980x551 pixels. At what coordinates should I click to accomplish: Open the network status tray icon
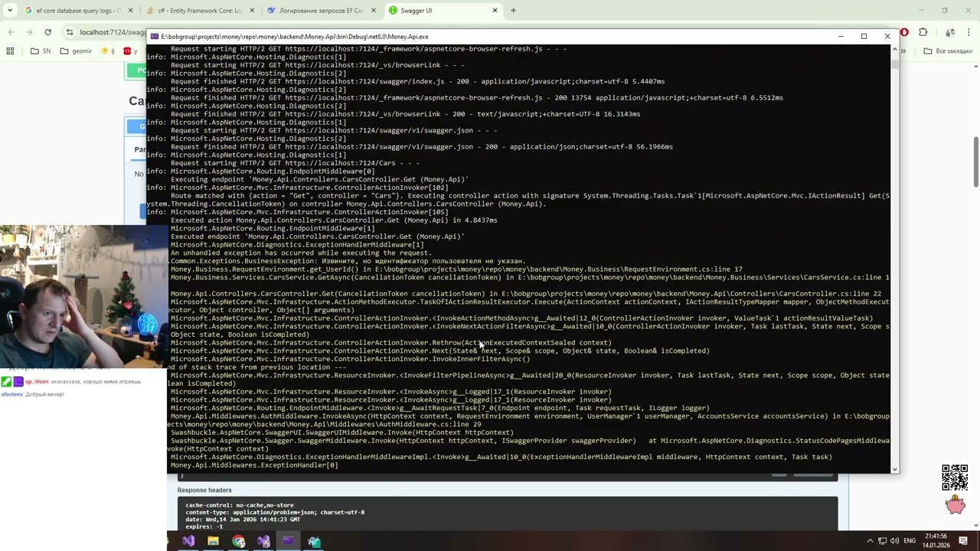pos(883,541)
